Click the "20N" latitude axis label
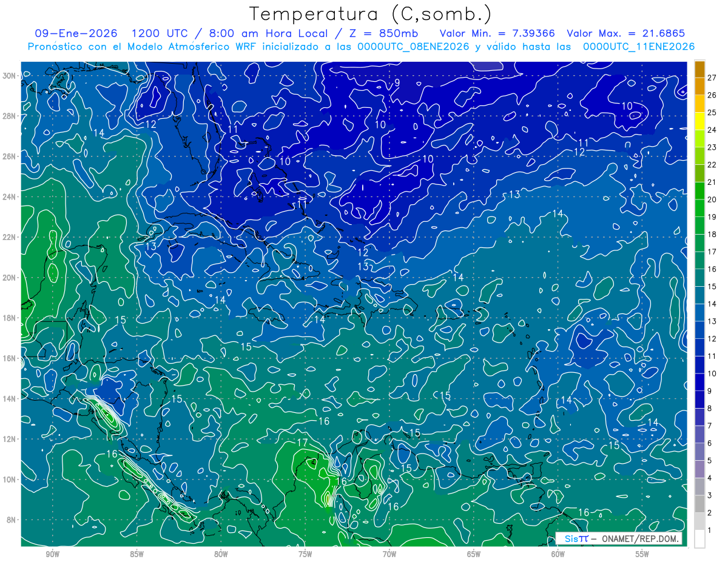This screenshot has height=562, width=728. (x=8, y=278)
